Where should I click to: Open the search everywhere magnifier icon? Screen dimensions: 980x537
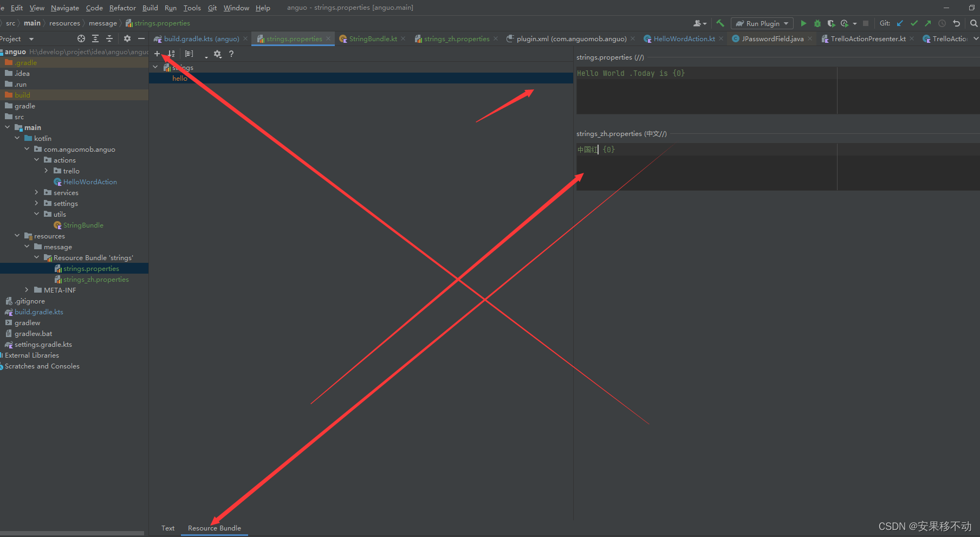(x=975, y=23)
